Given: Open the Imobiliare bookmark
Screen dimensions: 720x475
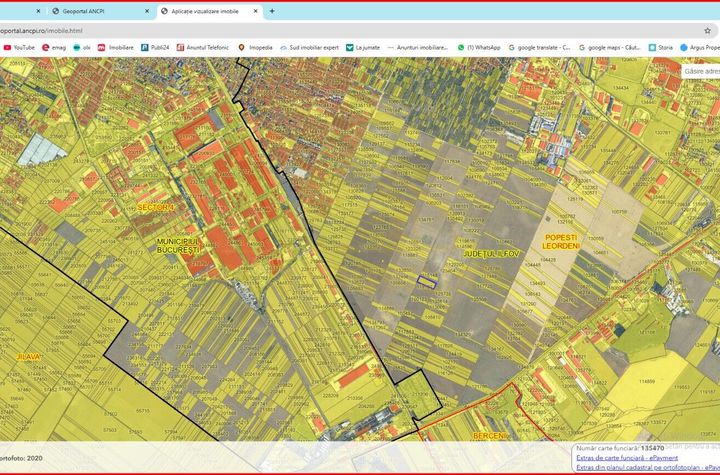Looking at the screenshot, I should (115, 47).
